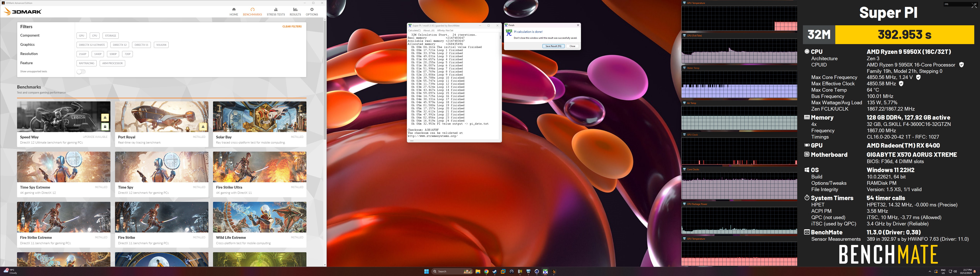Open Google Chrome from the taskbar
Screen dimensions: 980x276
[x=486, y=271]
